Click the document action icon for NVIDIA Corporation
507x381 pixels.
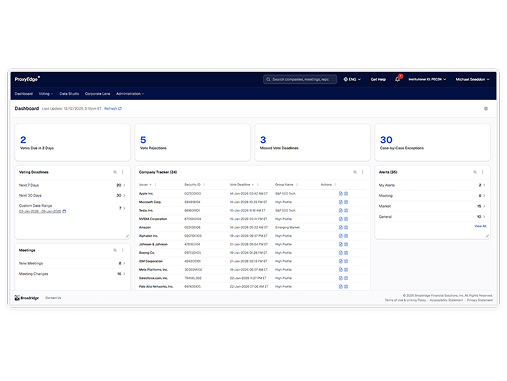(341, 219)
